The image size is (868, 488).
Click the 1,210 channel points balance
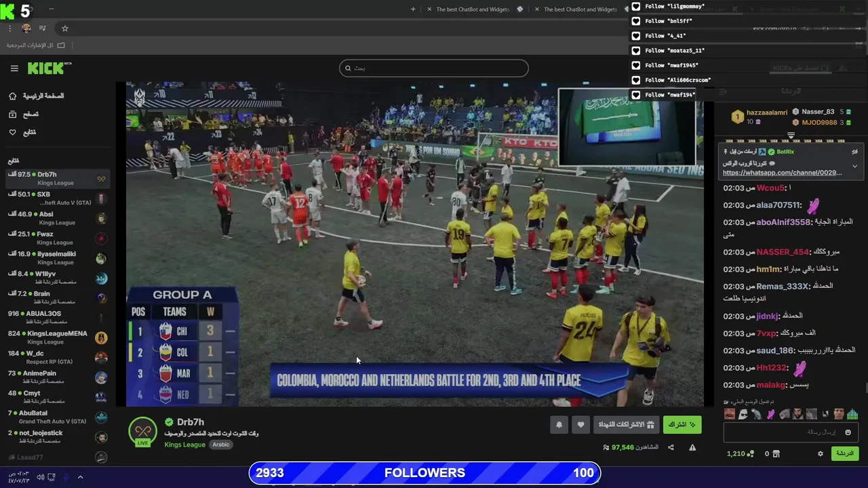(740, 454)
